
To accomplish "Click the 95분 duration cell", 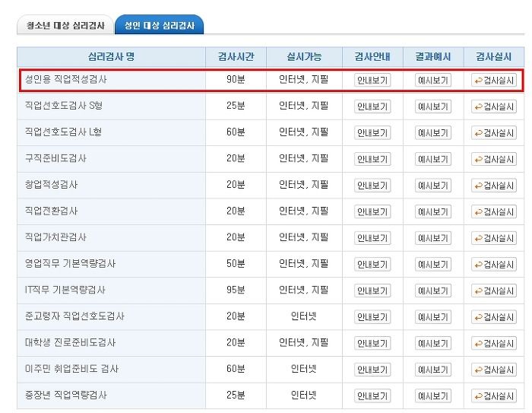I will (x=236, y=290).
